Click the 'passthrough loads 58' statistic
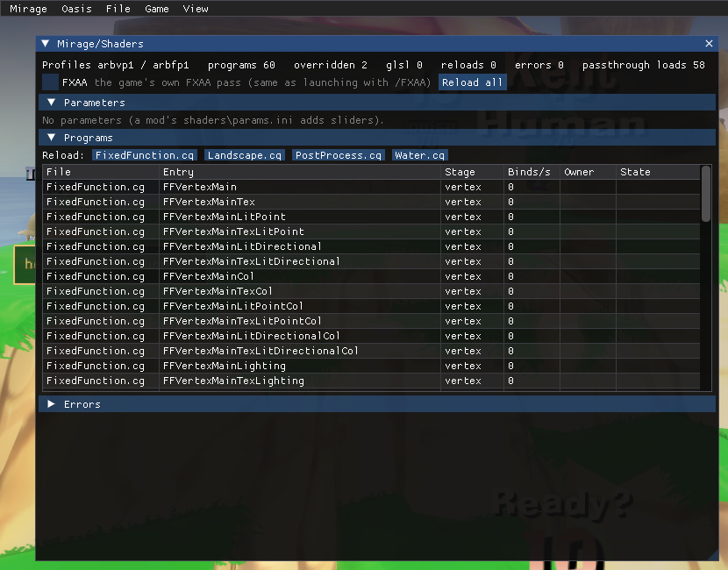Image resolution: width=728 pixels, height=570 pixels. 644,65
